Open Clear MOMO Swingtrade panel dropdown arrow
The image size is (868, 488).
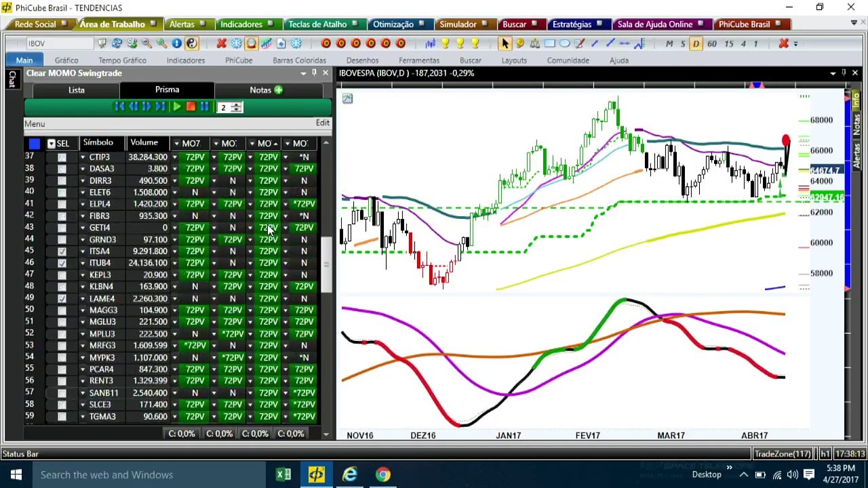coord(303,73)
